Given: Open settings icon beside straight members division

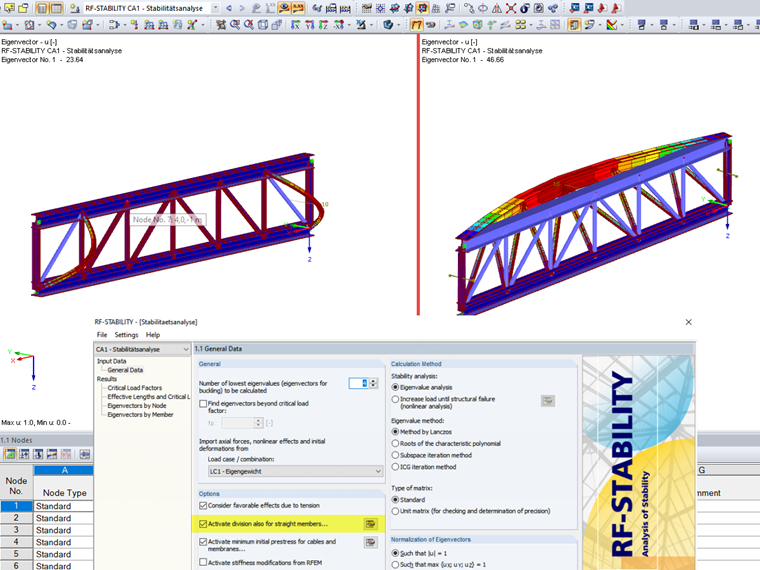Looking at the screenshot, I should coord(371,524).
